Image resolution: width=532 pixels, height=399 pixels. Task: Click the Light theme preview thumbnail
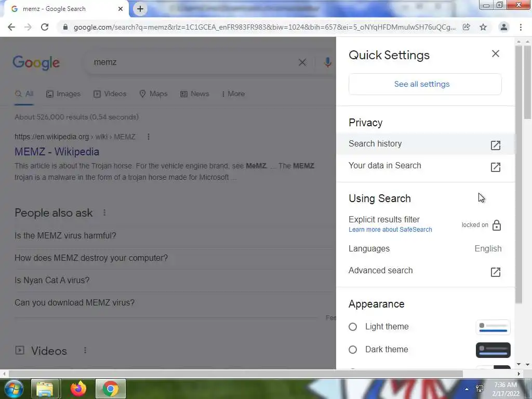(x=493, y=327)
